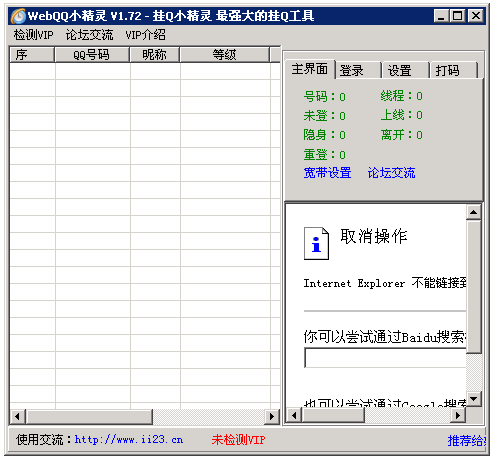Click the 你可以尝试通过Baidu搜索 text
494x460 pixels.
point(385,337)
